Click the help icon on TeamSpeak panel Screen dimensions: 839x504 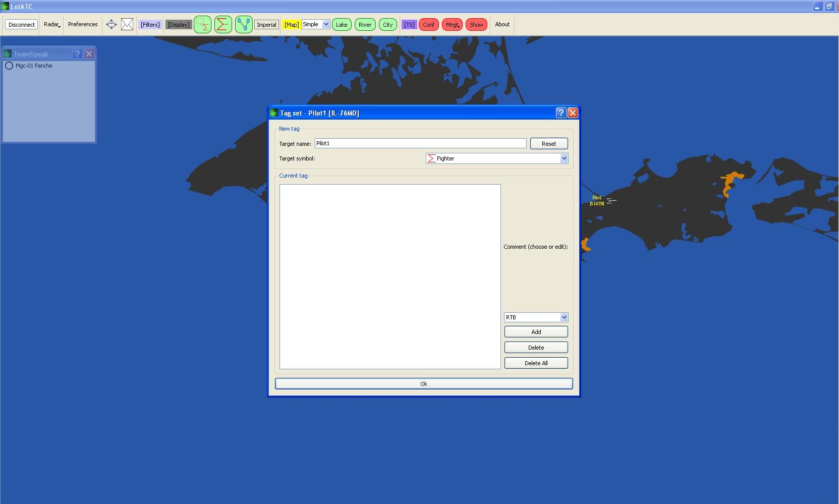(77, 54)
